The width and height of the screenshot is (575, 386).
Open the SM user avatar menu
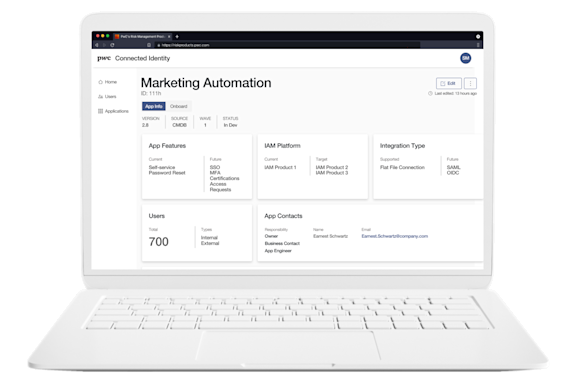coord(465,58)
